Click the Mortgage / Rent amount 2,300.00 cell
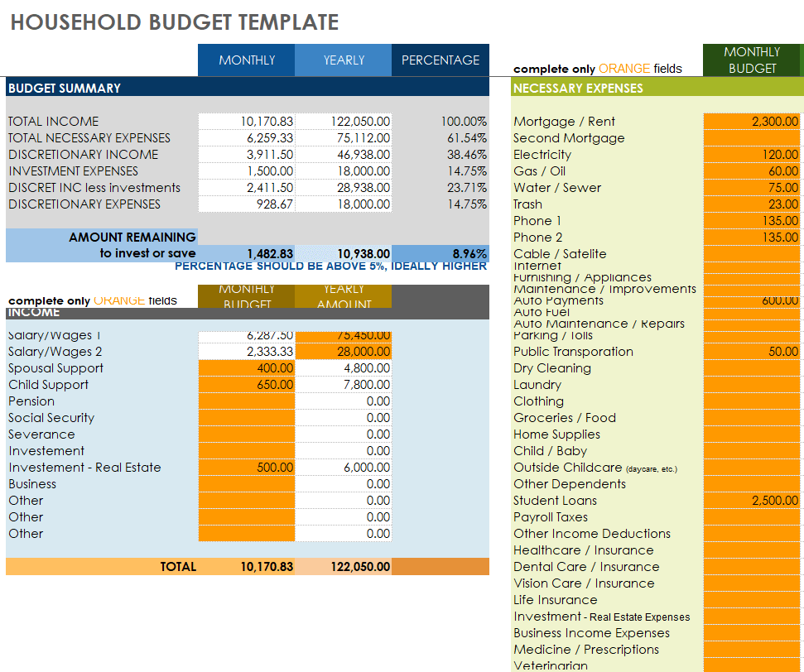The image size is (804, 672). pos(751,122)
